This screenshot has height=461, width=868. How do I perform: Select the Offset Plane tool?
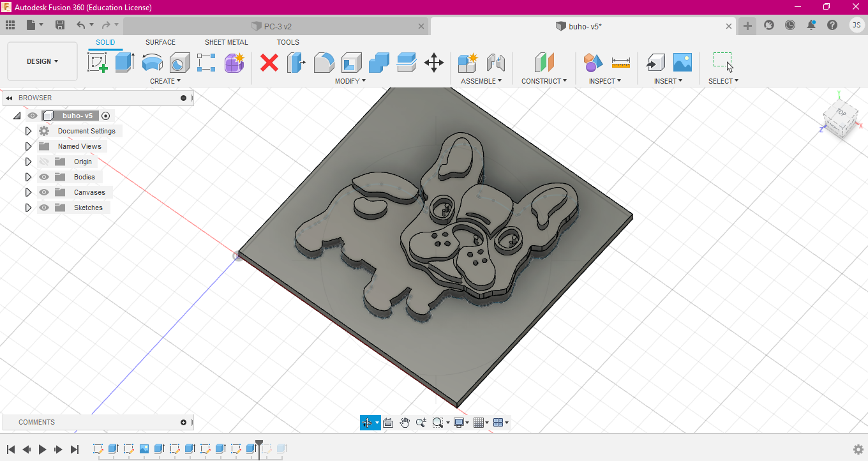pos(544,63)
